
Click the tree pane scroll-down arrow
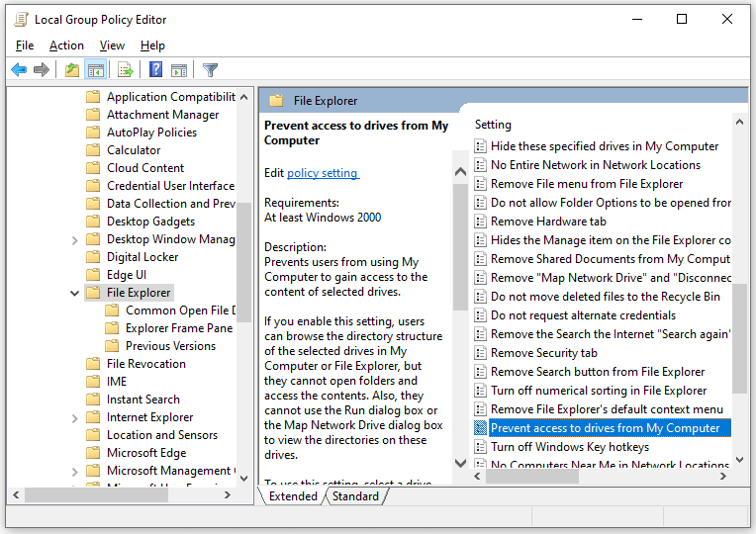pyautogui.click(x=244, y=479)
